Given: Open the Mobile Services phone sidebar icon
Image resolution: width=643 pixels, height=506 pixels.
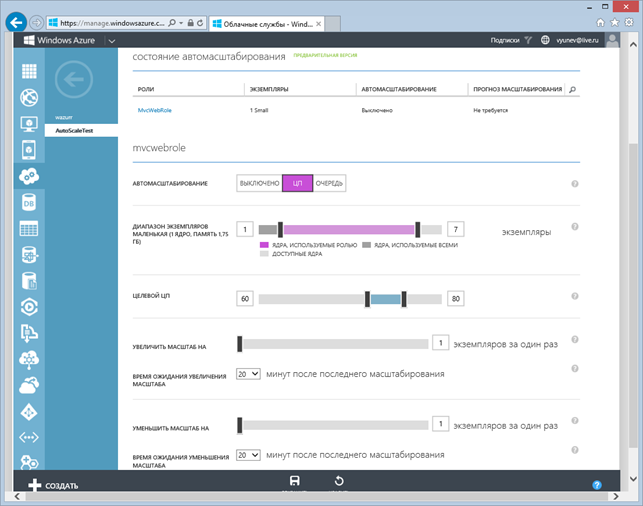Looking at the screenshot, I should [29, 150].
